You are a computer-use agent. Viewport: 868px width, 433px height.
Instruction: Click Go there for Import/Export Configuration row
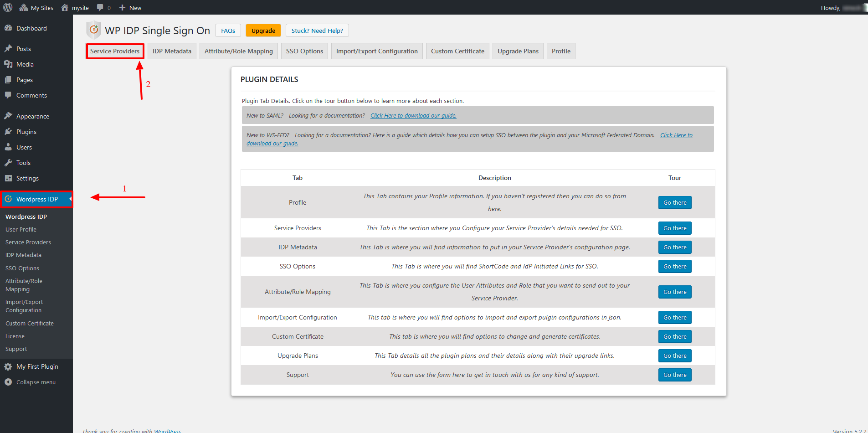click(675, 317)
